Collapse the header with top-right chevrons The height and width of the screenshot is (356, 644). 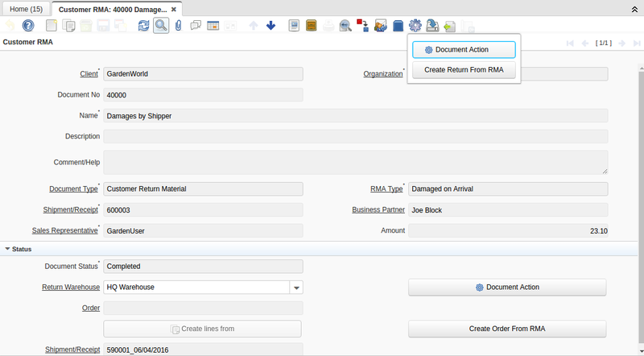tap(634, 8)
